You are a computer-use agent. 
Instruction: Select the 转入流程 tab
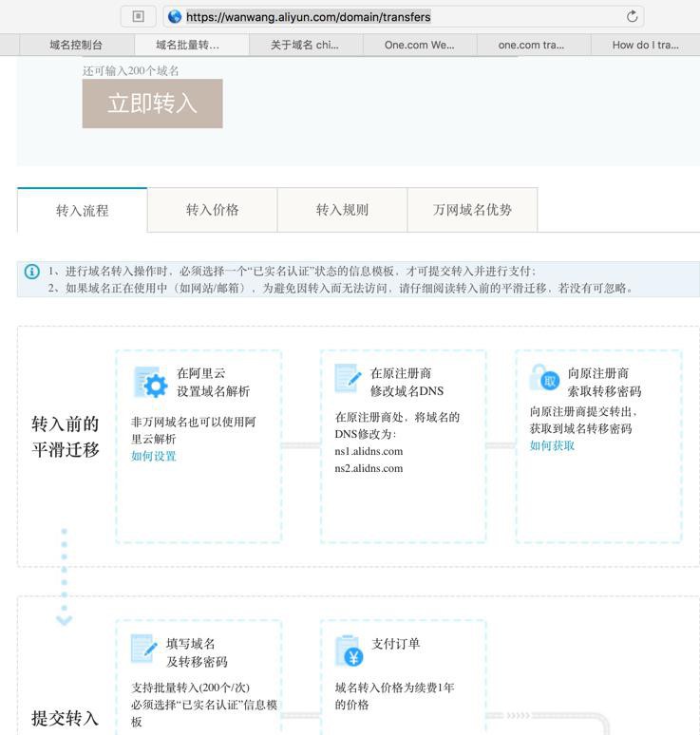point(82,210)
